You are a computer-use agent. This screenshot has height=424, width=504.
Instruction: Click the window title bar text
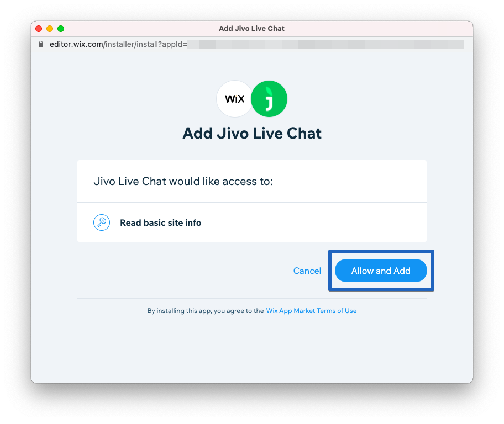[x=251, y=29]
